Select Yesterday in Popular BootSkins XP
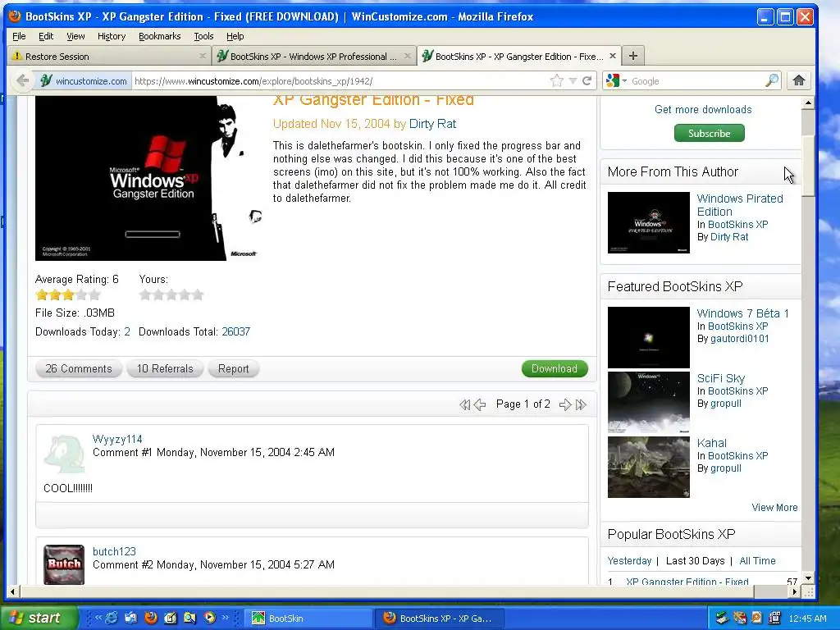 click(629, 561)
